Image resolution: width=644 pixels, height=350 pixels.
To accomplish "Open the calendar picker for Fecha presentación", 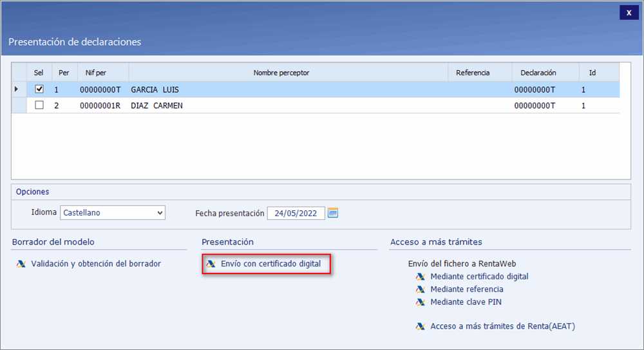I will coord(333,213).
